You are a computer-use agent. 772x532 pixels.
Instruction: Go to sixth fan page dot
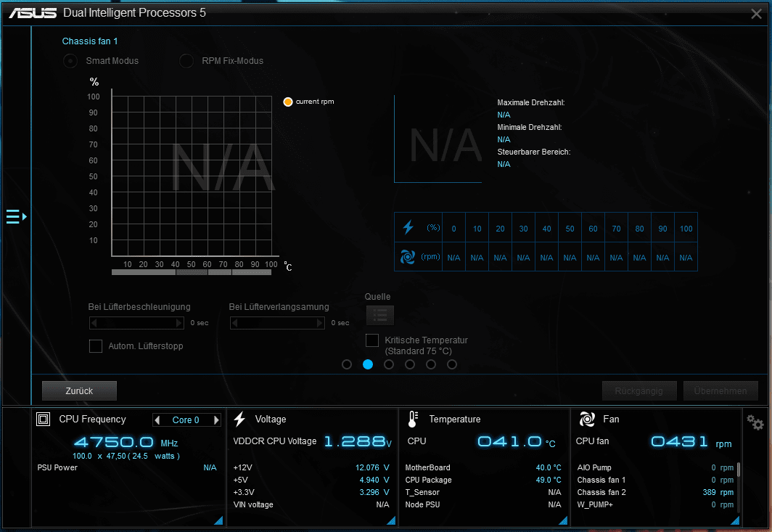tap(452, 364)
